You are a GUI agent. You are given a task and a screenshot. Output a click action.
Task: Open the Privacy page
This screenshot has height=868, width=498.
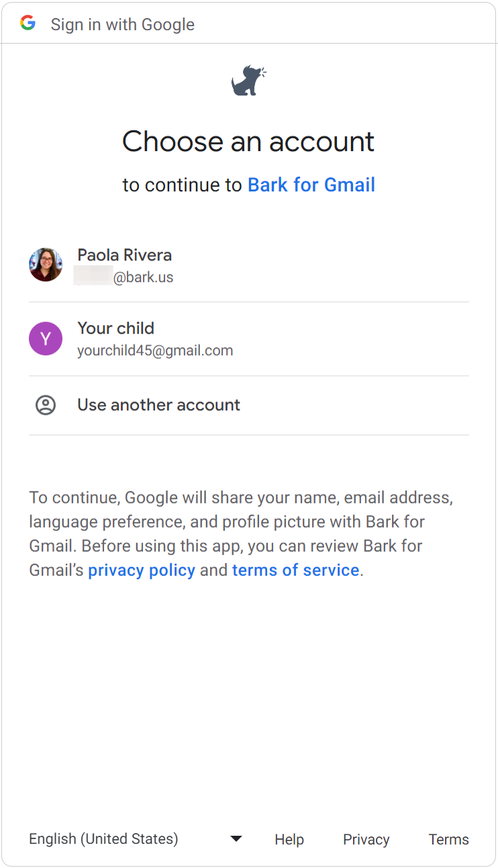[x=366, y=839]
